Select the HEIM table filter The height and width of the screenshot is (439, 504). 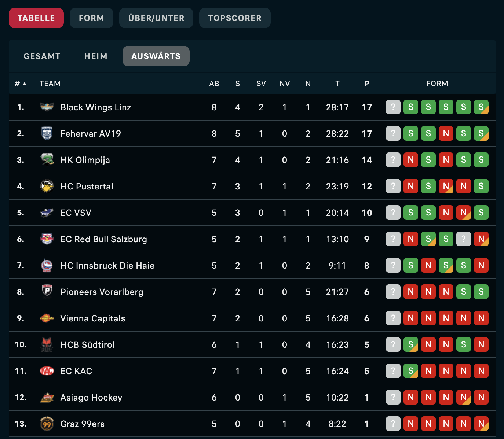(96, 56)
